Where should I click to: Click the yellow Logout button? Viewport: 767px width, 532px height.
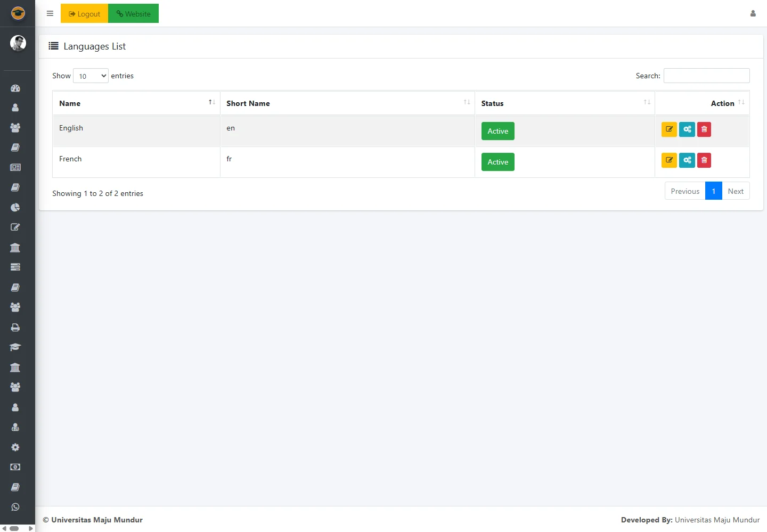click(x=85, y=14)
